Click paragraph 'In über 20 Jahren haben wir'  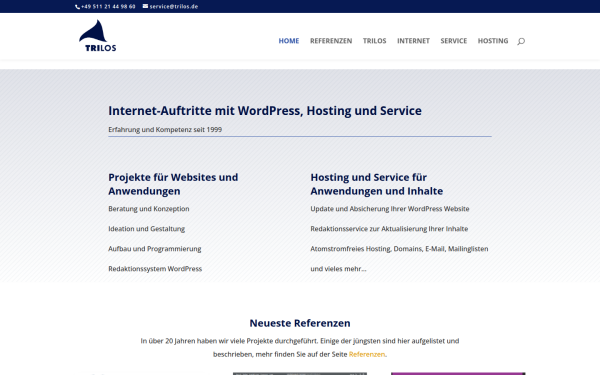coord(300,347)
